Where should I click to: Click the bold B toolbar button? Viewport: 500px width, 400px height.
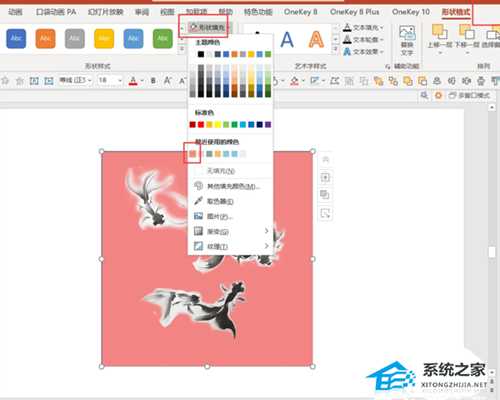pos(153,80)
